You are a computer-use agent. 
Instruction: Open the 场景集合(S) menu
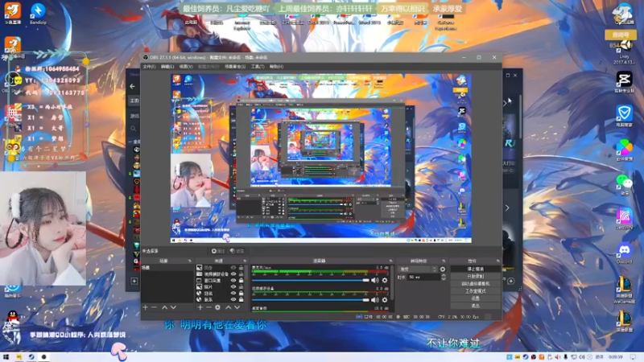[235, 67]
